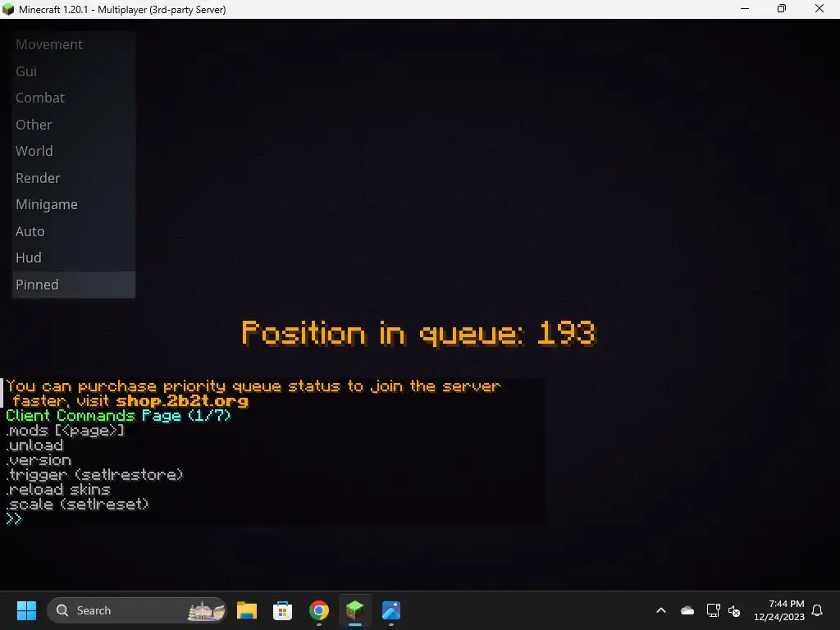This screenshot has height=630, width=840.
Task: Click the Minecraft taskbar icon
Action: click(354, 610)
